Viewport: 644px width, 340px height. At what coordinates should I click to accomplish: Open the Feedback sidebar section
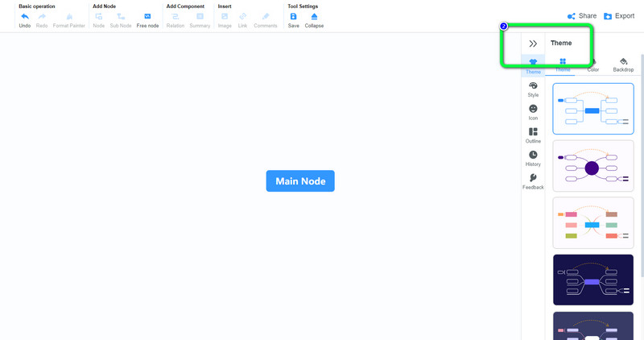[x=533, y=182]
